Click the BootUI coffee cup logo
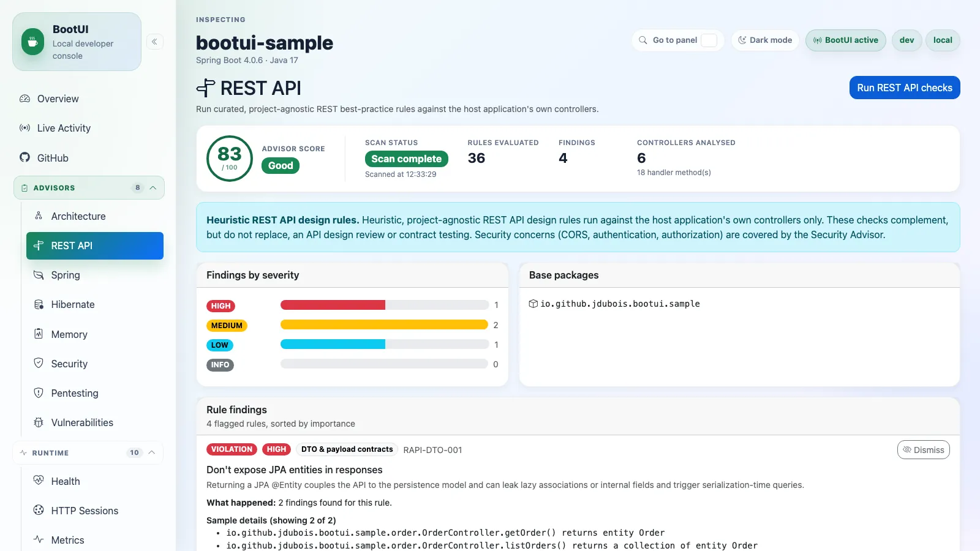This screenshot has width=980, height=551. [x=32, y=42]
